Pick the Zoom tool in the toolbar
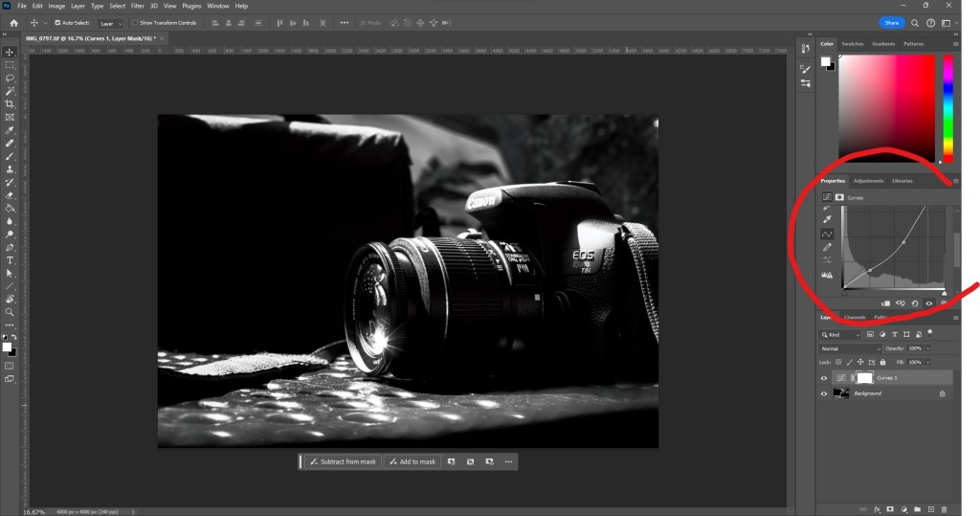 pyautogui.click(x=10, y=311)
